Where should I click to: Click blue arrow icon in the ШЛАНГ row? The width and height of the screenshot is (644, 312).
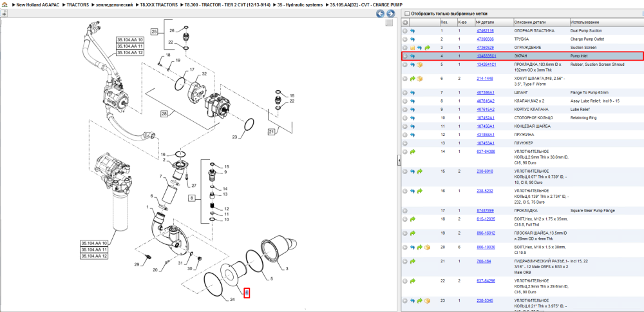[412, 93]
